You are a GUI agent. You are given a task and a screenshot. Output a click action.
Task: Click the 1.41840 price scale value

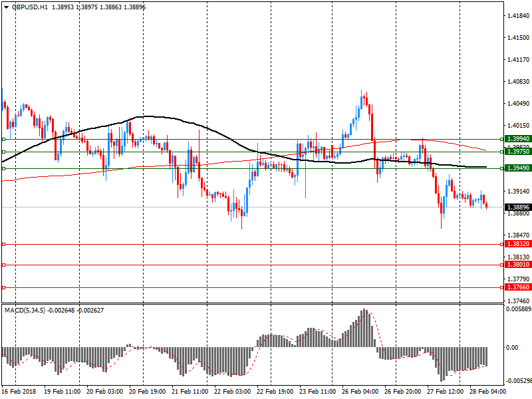pyautogui.click(x=517, y=15)
